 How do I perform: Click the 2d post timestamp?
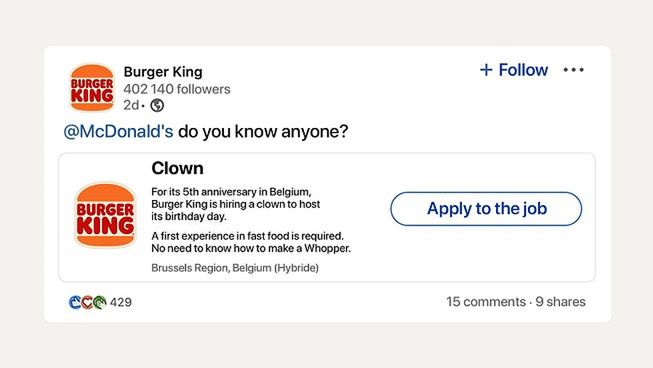[131, 105]
